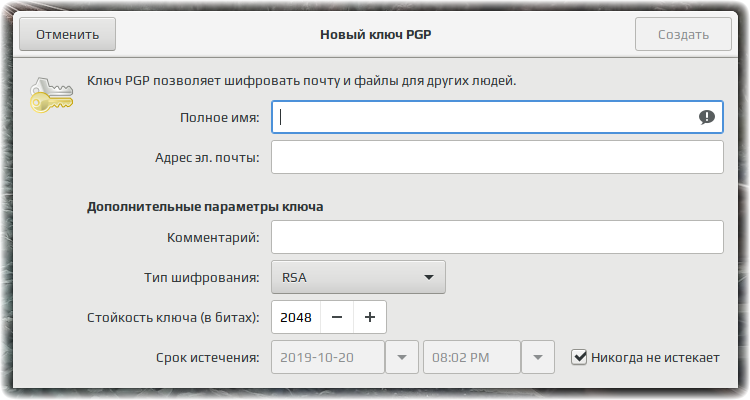Screen dimensions: 750x400
Task: Focus the Полное имя text field
Action: tap(497, 117)
